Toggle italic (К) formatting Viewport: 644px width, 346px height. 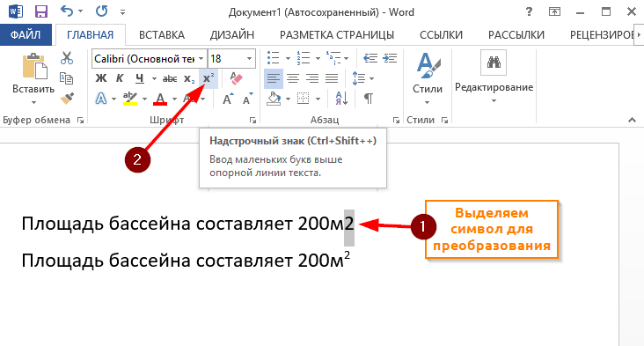click(120, 78)
